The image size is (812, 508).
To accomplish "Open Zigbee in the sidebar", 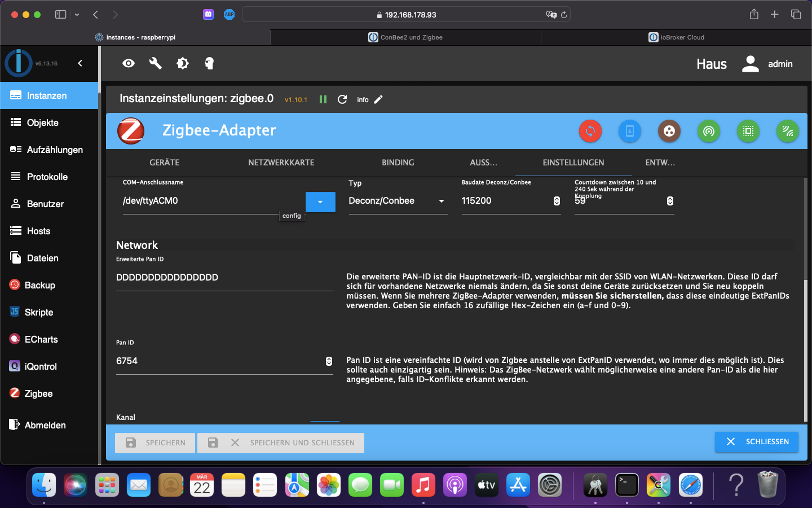I will point(49,393).
